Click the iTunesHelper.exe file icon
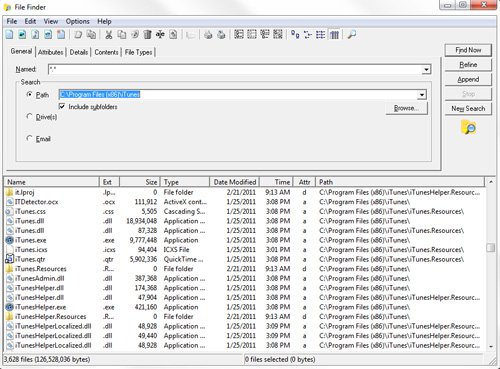 pos(10,307)
